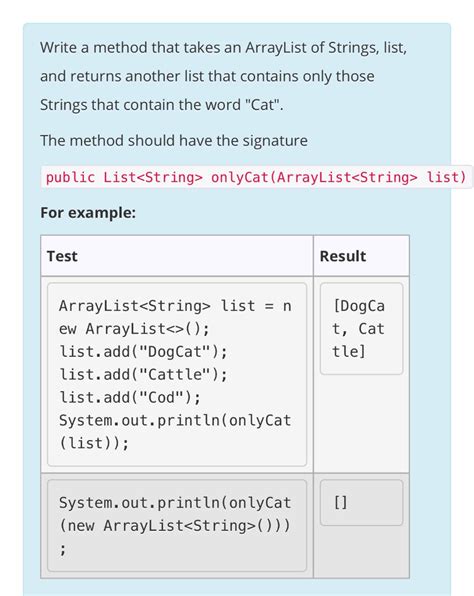474x596 pixels.
Task: Click the text 'Strings that contain the word "Cat"'
Action: 162,105
